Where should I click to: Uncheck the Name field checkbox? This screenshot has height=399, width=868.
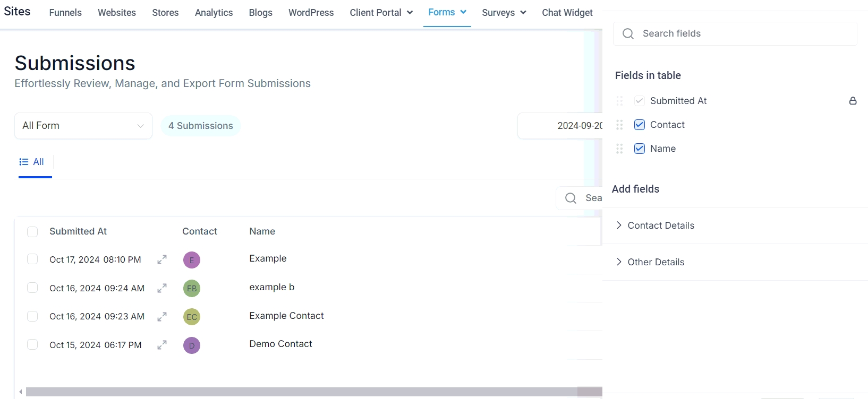(640, 149)
